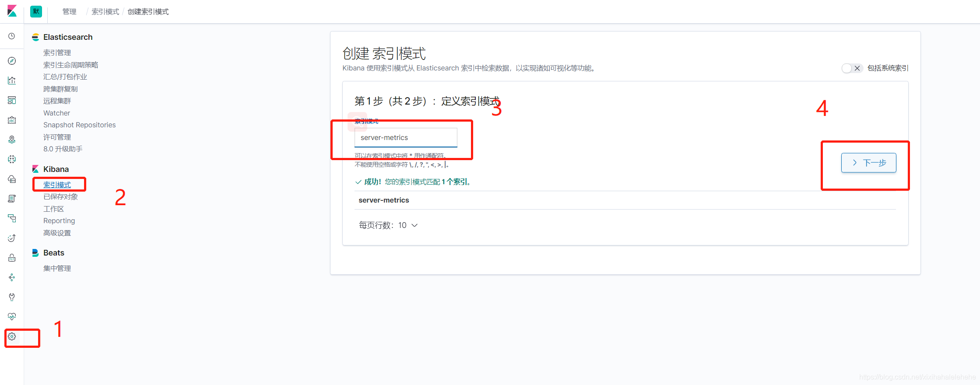Open 索引管理 under Elasticsearch

tap(57, 53)
